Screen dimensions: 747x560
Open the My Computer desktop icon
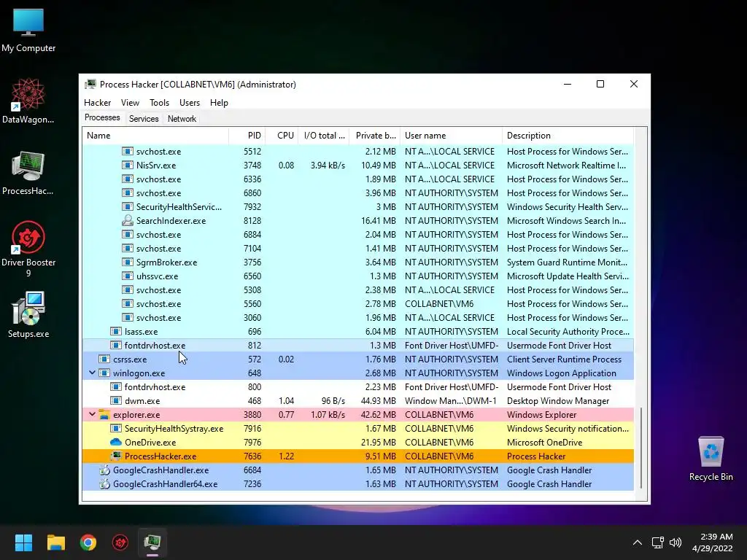[28, 29]
